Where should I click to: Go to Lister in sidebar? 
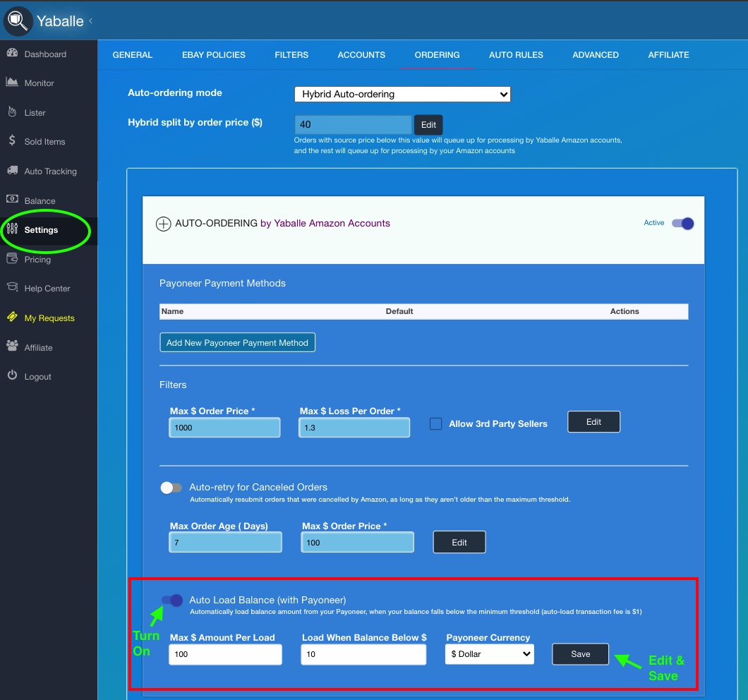click(x=35, y=113)
